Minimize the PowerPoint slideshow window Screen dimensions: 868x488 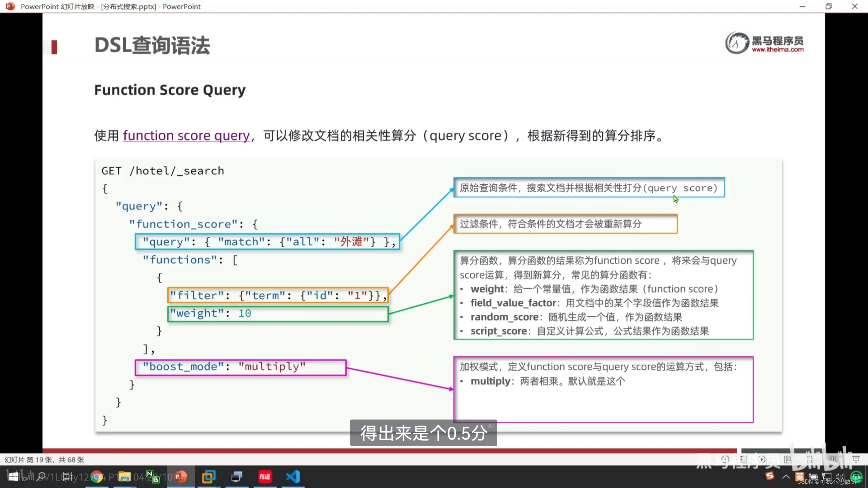click(x=802, y=7)
